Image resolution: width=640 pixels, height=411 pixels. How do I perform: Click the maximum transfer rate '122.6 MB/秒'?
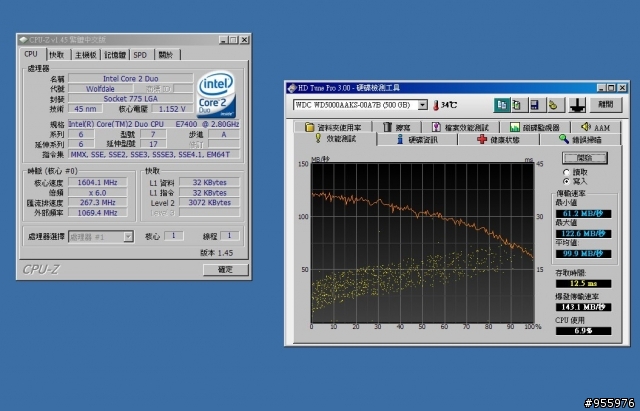583,234
